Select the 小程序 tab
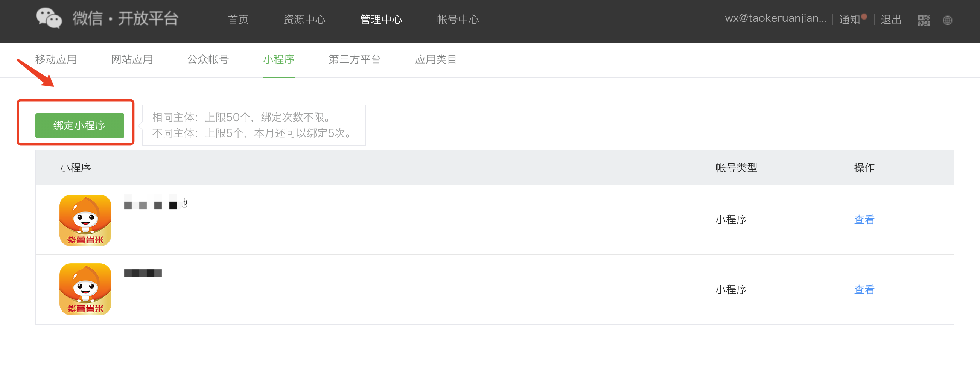This screenshot has height=389, width=980. pyautogui.click(x=279, y=59)
